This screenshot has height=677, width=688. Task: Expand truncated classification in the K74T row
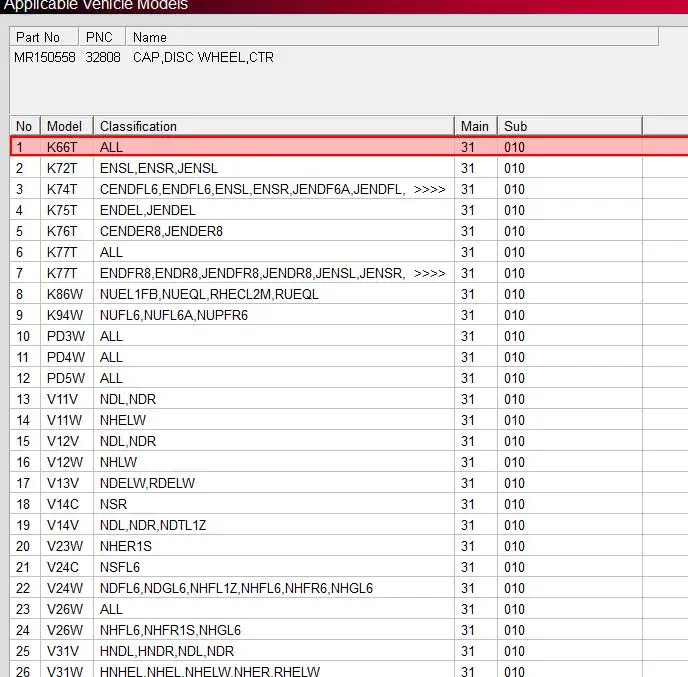pos(429,189)
